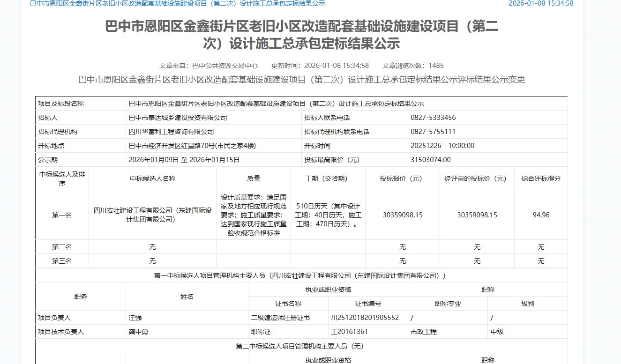
Task: Click the 文章浏览次数 1485 view counter
Action: click(412, 66)
